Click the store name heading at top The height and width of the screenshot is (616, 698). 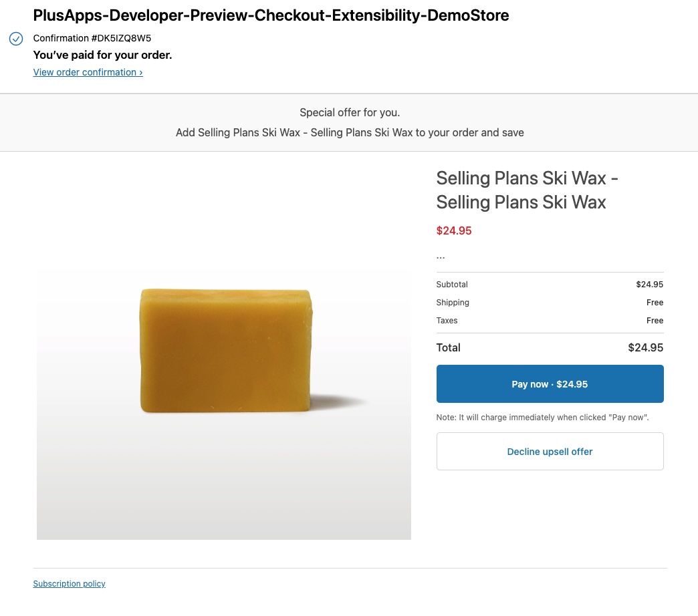(271, 15)
